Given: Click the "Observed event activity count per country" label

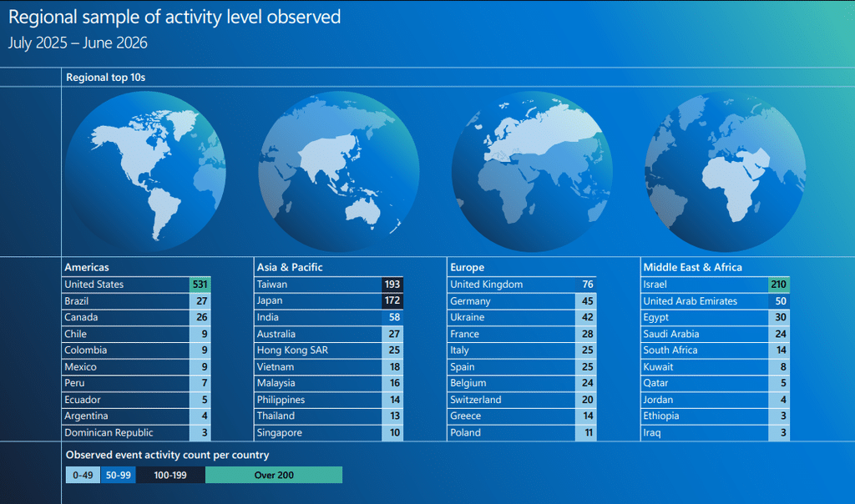Looking at the screenshot, I should 167,455.
